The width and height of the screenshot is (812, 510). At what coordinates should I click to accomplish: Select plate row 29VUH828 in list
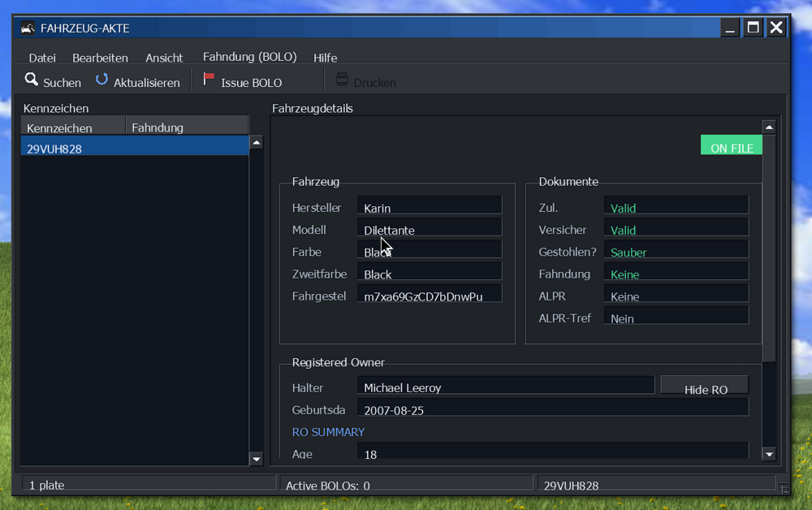(134, 146)
